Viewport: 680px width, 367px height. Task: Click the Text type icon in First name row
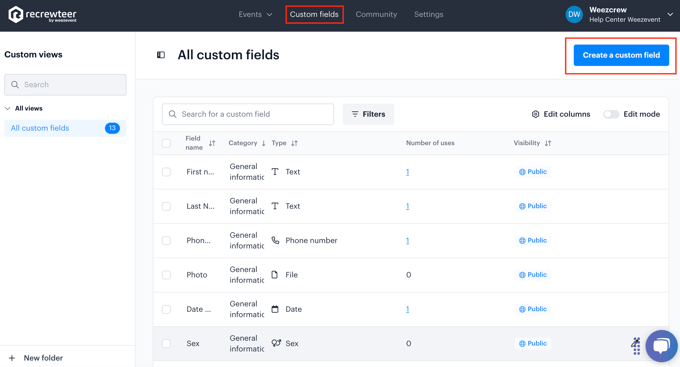[275, 172]
